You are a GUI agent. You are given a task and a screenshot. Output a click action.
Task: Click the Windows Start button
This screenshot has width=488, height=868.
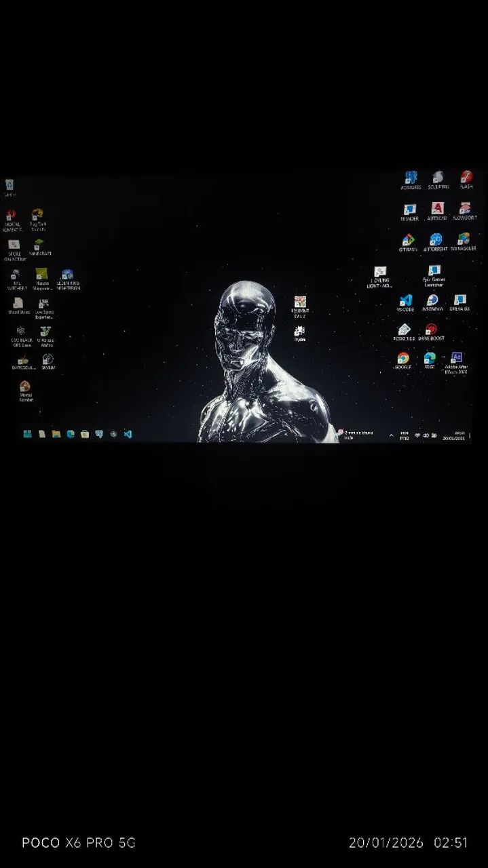pos(28,434)
